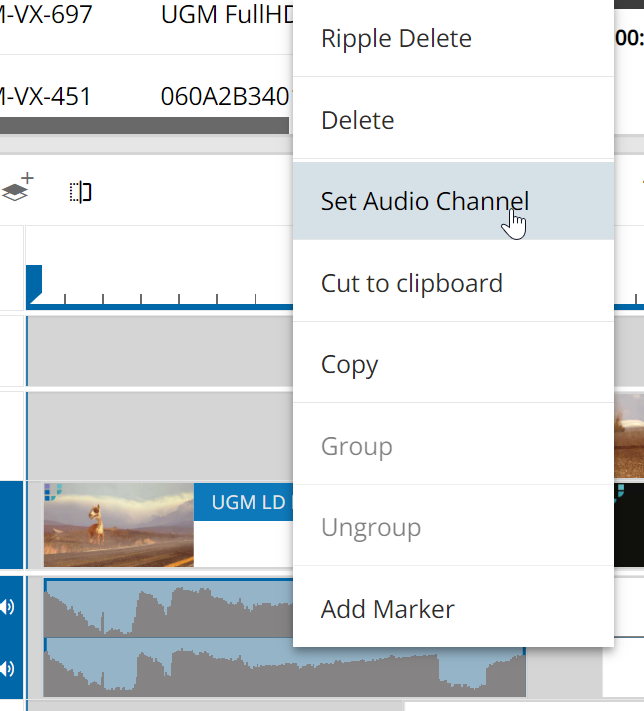Viewport: 644px width, 711px height.
Task: Select the split clip tool icon
Action: pyautogui.click(x=80, y=191)
